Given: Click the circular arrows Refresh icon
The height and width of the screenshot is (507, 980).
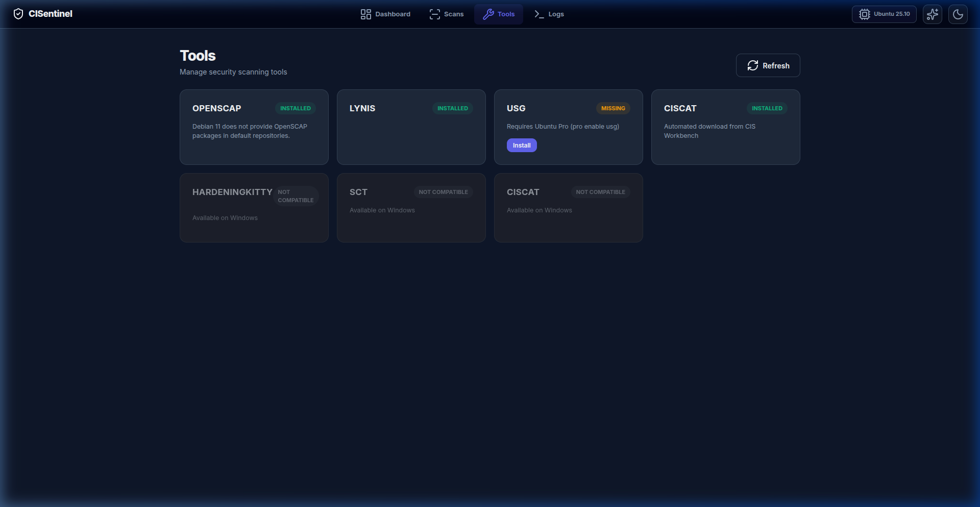Looking at the screenshot, I should pyautogui.click(x=753, y=65).
